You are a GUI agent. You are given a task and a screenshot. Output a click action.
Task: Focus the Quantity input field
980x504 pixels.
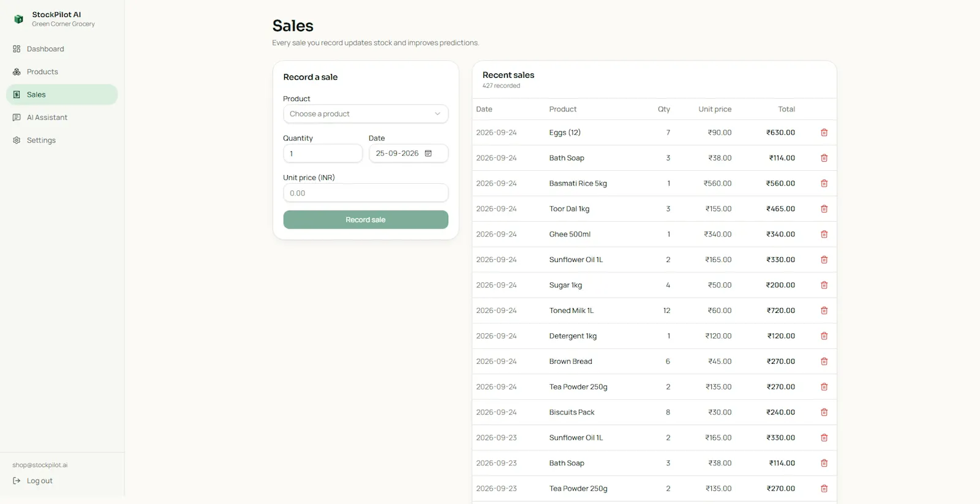coord(323,154)
